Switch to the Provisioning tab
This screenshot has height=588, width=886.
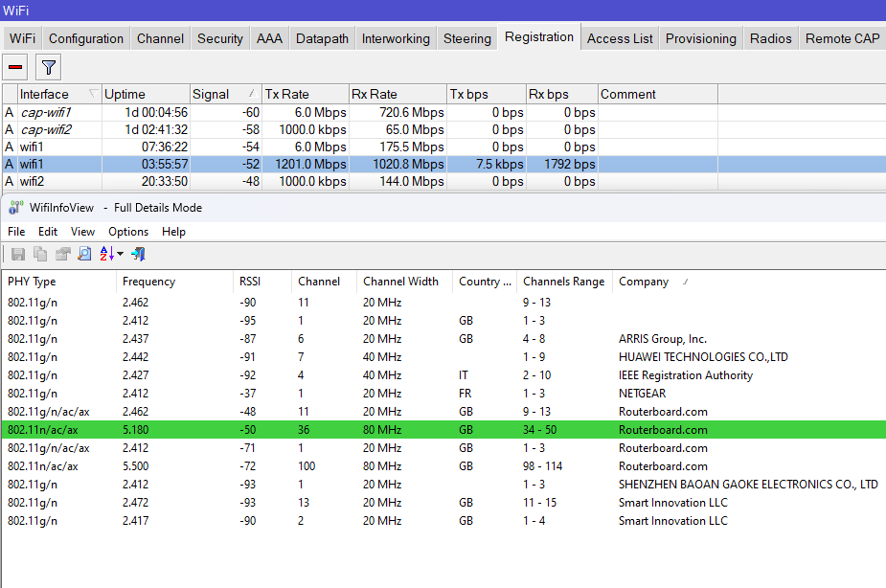click(x=701, y=38)
